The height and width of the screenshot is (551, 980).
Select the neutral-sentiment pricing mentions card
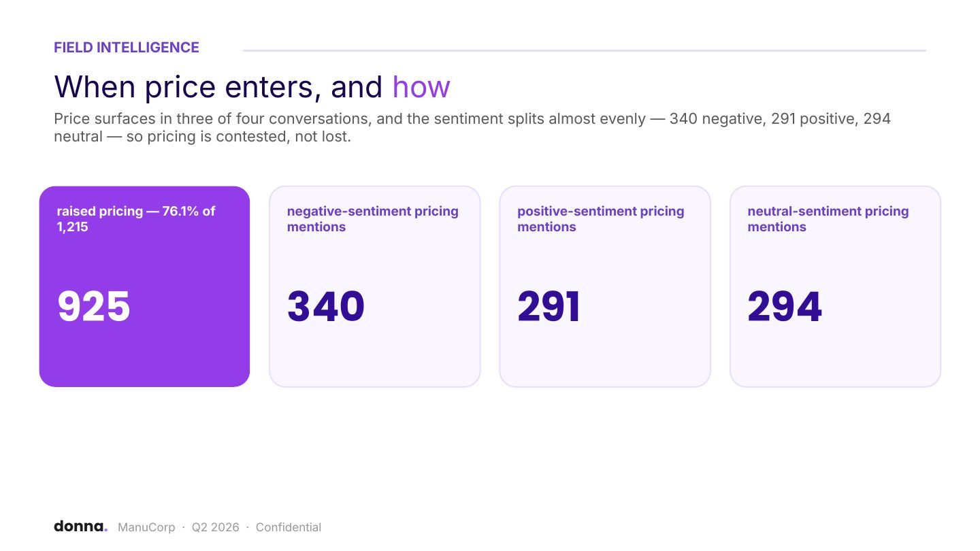tap(835, 286)
